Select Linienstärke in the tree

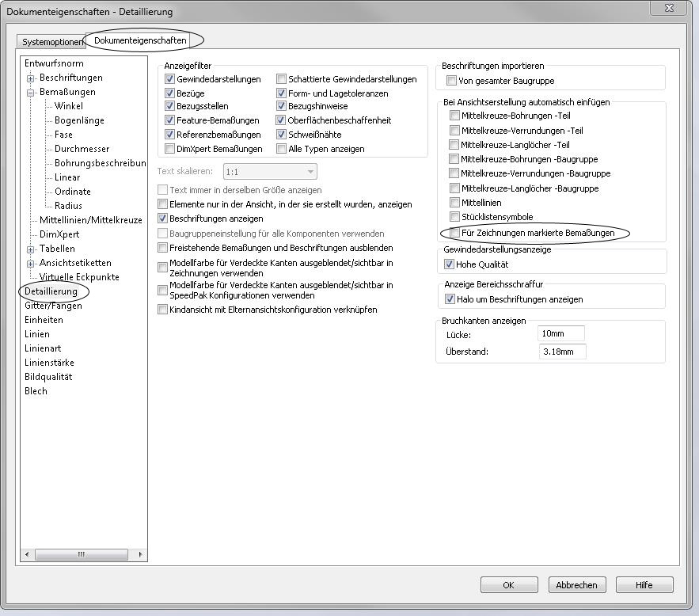coord(49,363)
